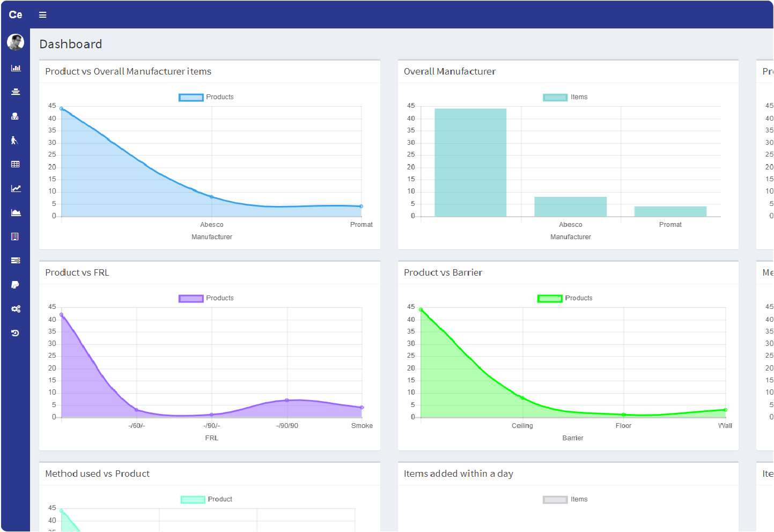Toggle Items legend in Overall Manufacturer chart
The image size is (774, 532).
pos(565,97)
